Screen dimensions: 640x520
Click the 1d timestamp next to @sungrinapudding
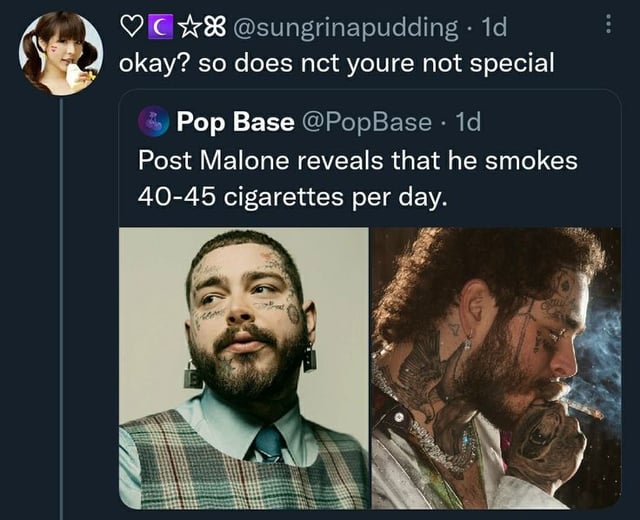click(491, 29)
